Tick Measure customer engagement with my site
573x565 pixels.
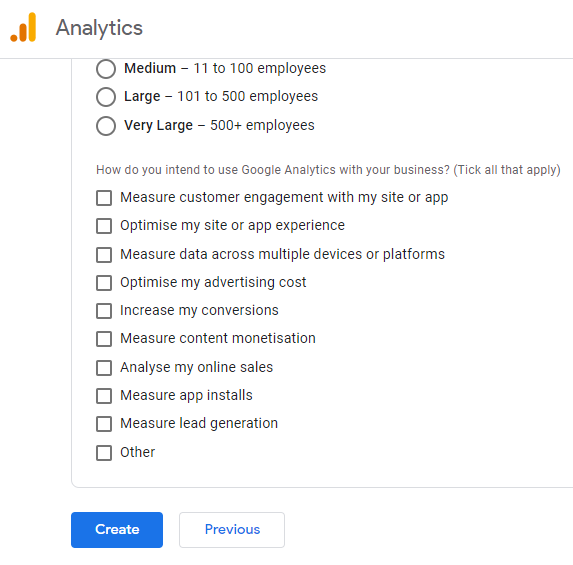pos(104,198)
